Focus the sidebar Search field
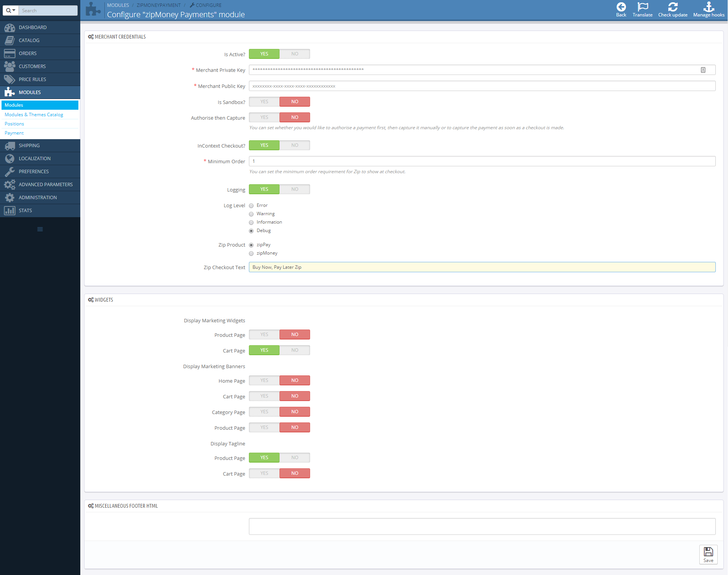 48,10
